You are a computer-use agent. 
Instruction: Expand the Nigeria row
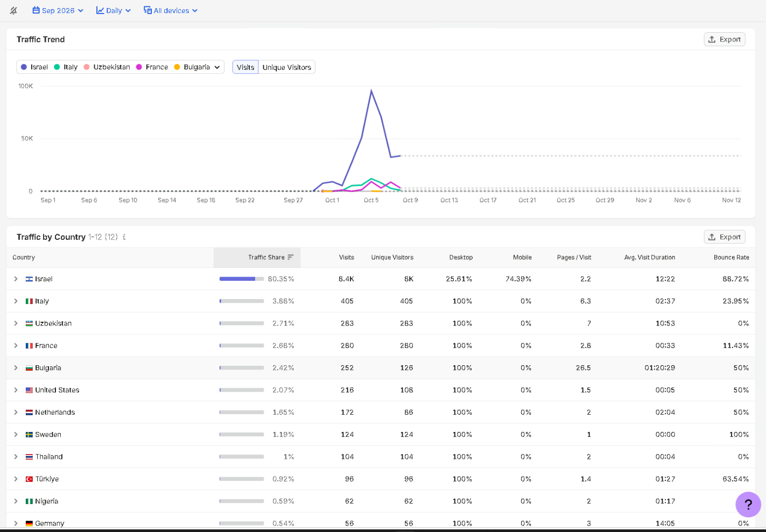point(16,501)
